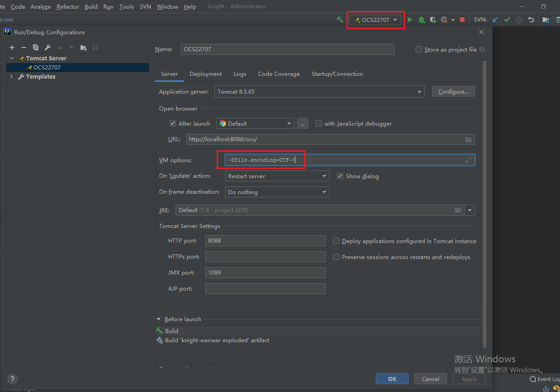This screenshot has width=560, height=392.
Task: Open the On frame deactivation dropdown
Action: pos(277,192)
